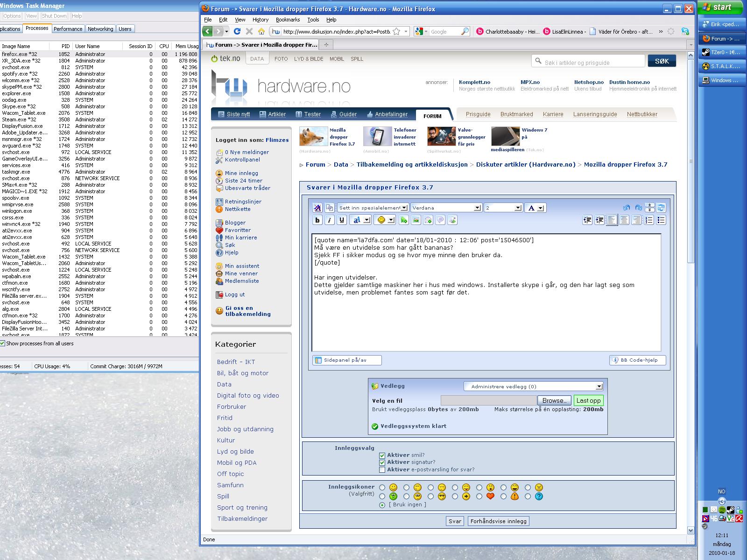
Task: Open the font size 2 dropdown
Action: tap(503, 208)
